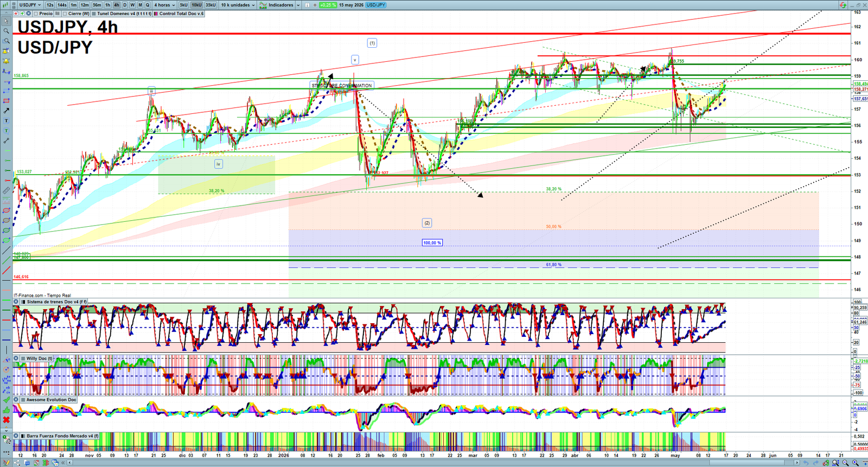Select the arrow cursor tool
The height and width of the screenshot is (467, 868).
pyautogui.click(x=6, y=21)
